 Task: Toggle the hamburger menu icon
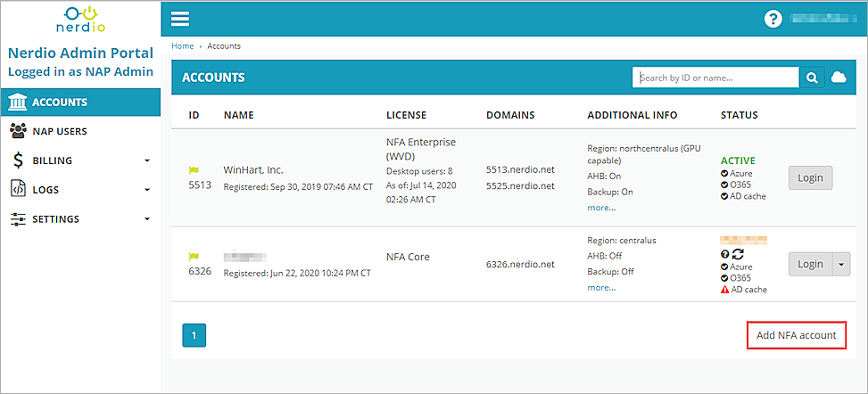tap(180, 19)
